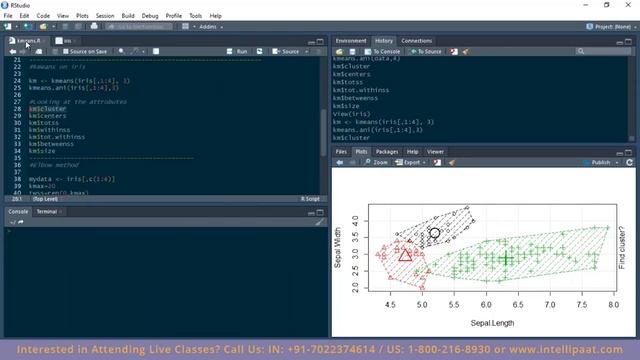Open the Code menu
Viewport: 640px width, 360px height.
click(x=43, y=16)
